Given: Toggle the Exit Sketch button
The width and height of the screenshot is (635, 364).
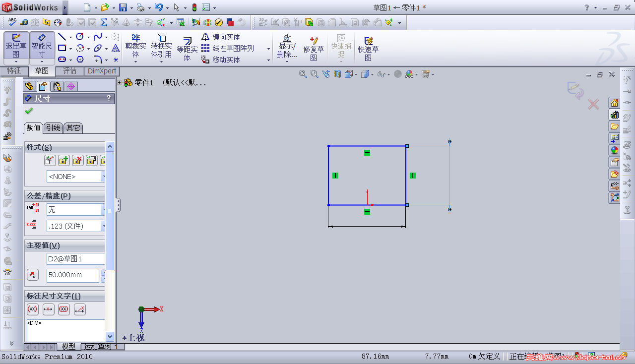Looking at the screenshot, I should (x=16, y=46).
